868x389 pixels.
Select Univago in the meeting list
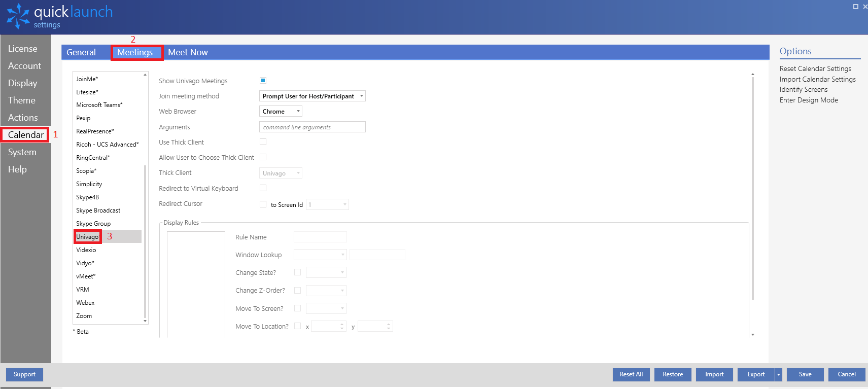point(107,237)
